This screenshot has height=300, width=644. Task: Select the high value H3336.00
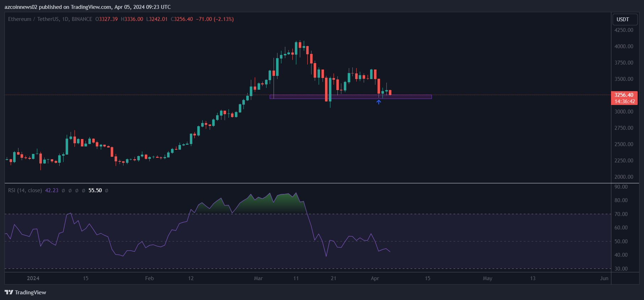[132, 19]
